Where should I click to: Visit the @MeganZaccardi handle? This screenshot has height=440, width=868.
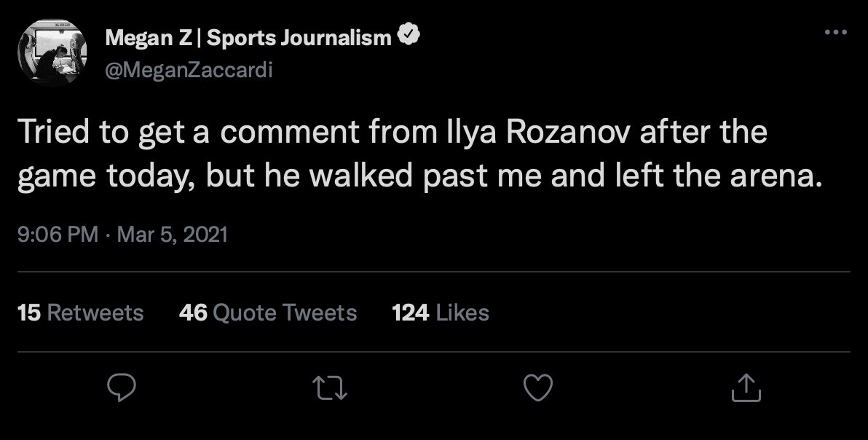(x=189, y=70)
